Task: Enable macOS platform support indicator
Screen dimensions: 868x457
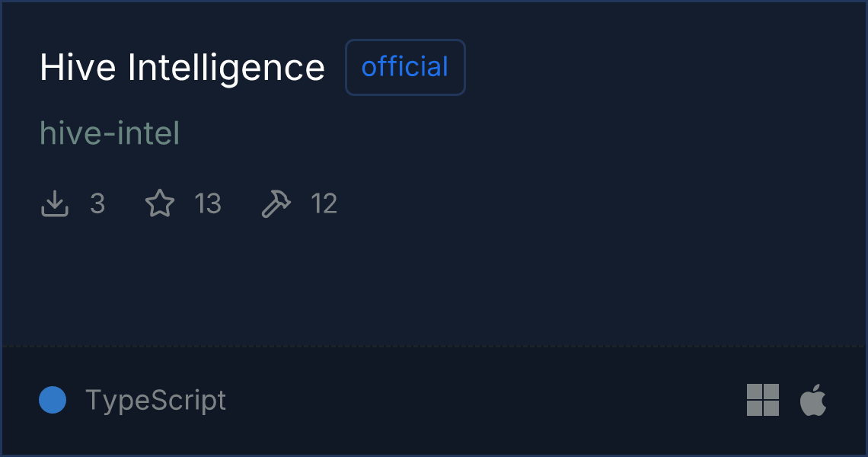Action: (x=812, y=399)
